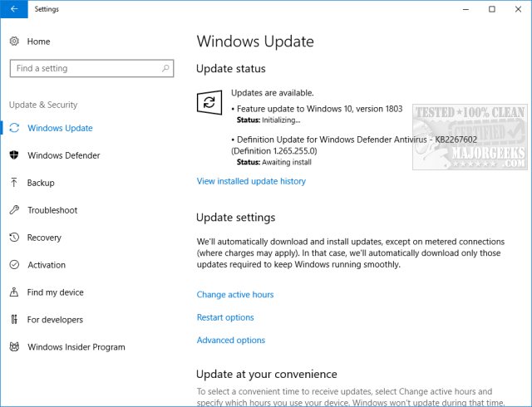Click the 'Updates are available.' message
This screenshot has width=532, height=407.
coord(272,92)
